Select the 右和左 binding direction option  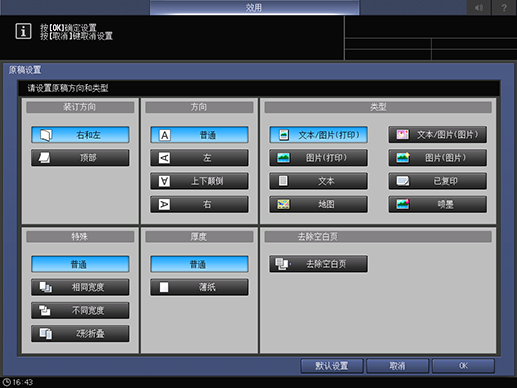(x=80, y=135)
